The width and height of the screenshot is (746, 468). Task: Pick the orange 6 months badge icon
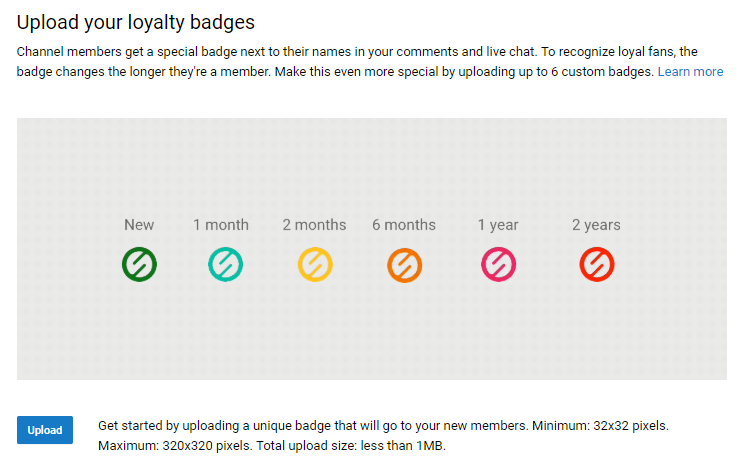tap(404, 265)
